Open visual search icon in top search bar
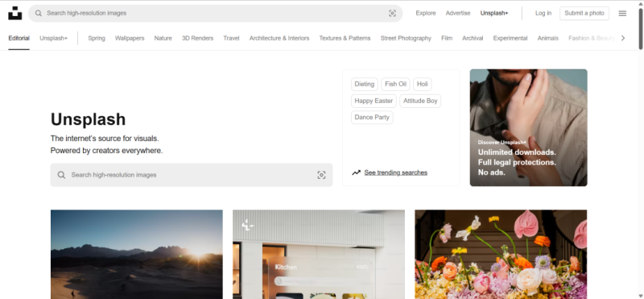644x299 pixels. (x=392, y=13)
